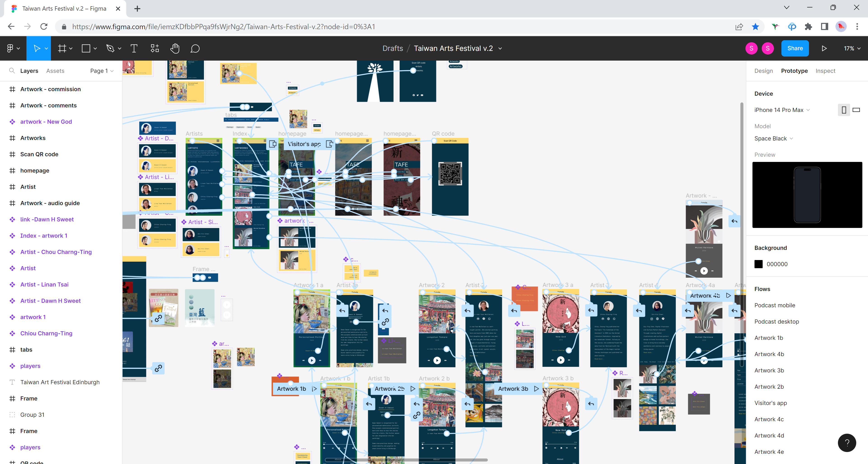This screenshot has width=868, height=464.
Task: Open the help question mark button
Action: 847,443
